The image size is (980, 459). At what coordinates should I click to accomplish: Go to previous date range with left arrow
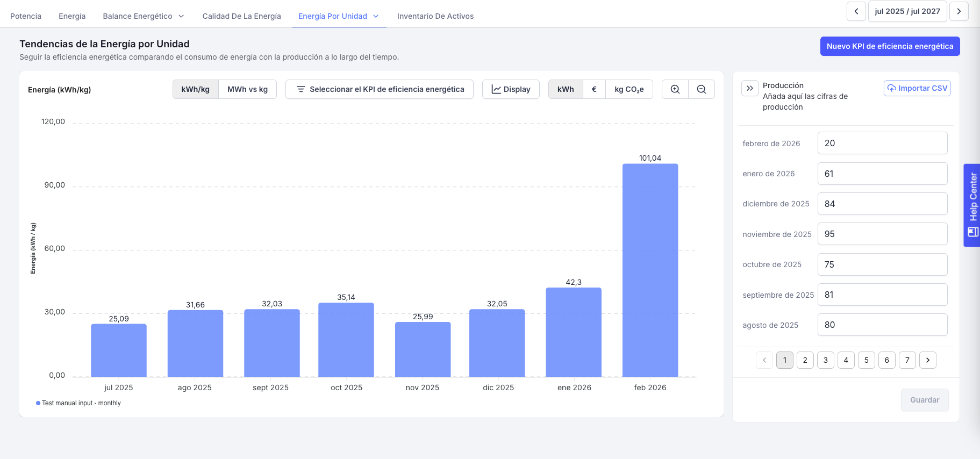point(856,11)
